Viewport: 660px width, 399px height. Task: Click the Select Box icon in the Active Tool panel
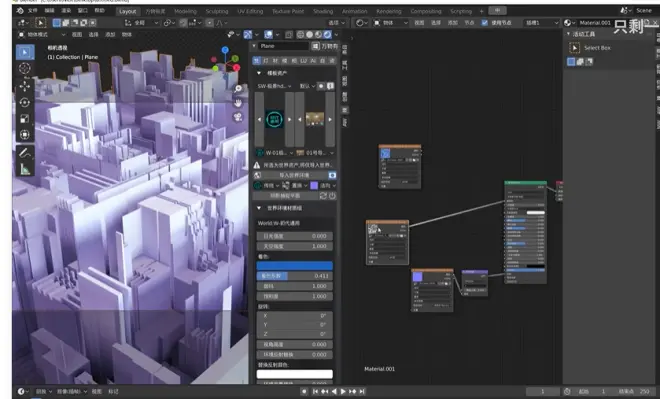point(575,48)
